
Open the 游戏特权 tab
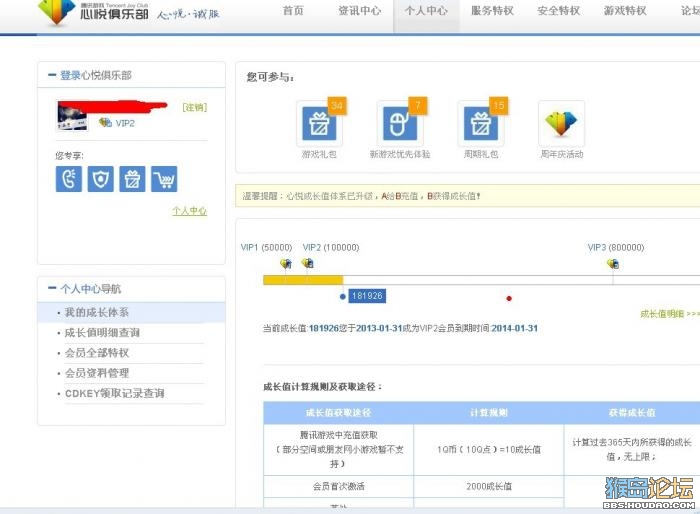[625, 11]
